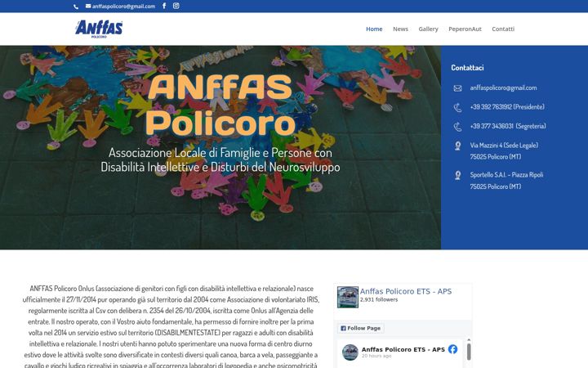Image resolution: width=588 pixels, height=368 pixels.
Task: Click the '20 hours ago' post timestamp
Action: [x=376, y=356]
